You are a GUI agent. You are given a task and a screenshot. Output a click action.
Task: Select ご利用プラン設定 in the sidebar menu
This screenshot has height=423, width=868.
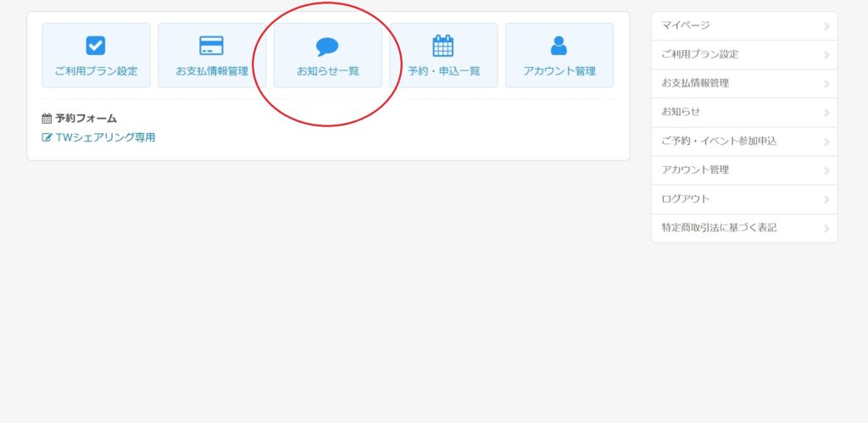pyautogui.click(x=744, y=55)
